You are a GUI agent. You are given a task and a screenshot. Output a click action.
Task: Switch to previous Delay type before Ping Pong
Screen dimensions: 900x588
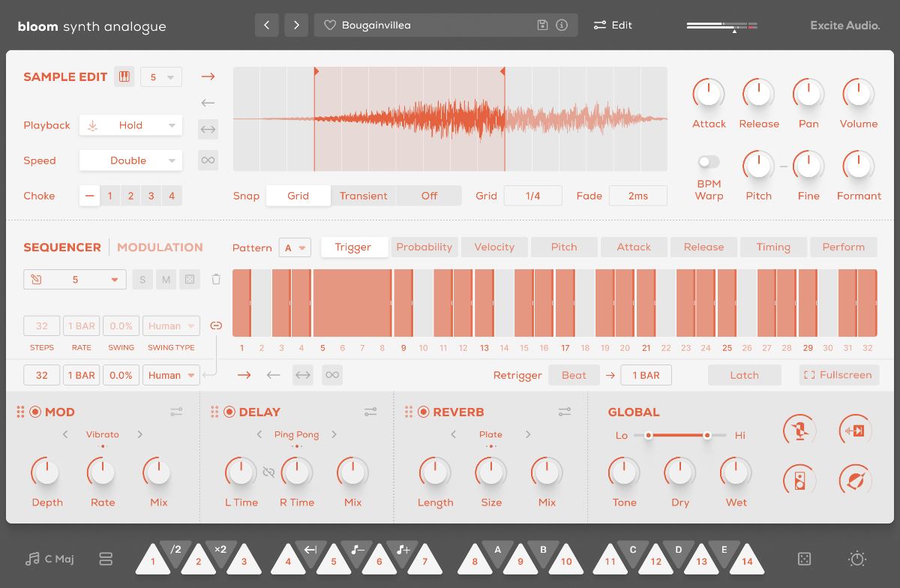pos(259,434)
